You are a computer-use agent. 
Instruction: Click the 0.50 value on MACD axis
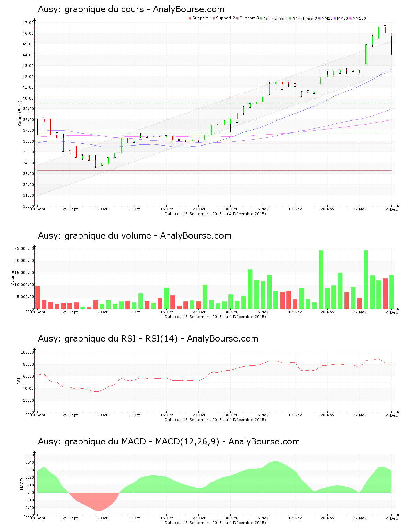30,455
